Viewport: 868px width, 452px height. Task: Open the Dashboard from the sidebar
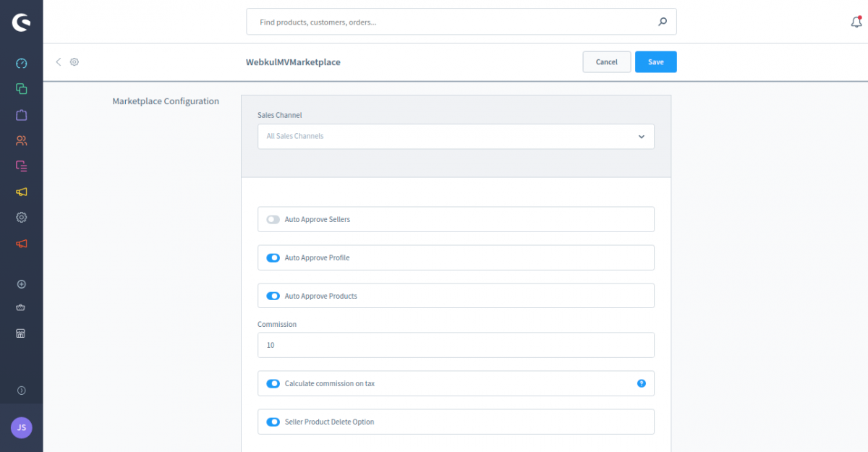tap(21, 63)
